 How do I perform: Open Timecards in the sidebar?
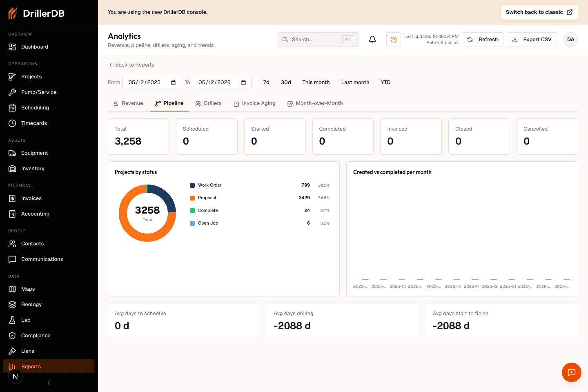[49, 123]
